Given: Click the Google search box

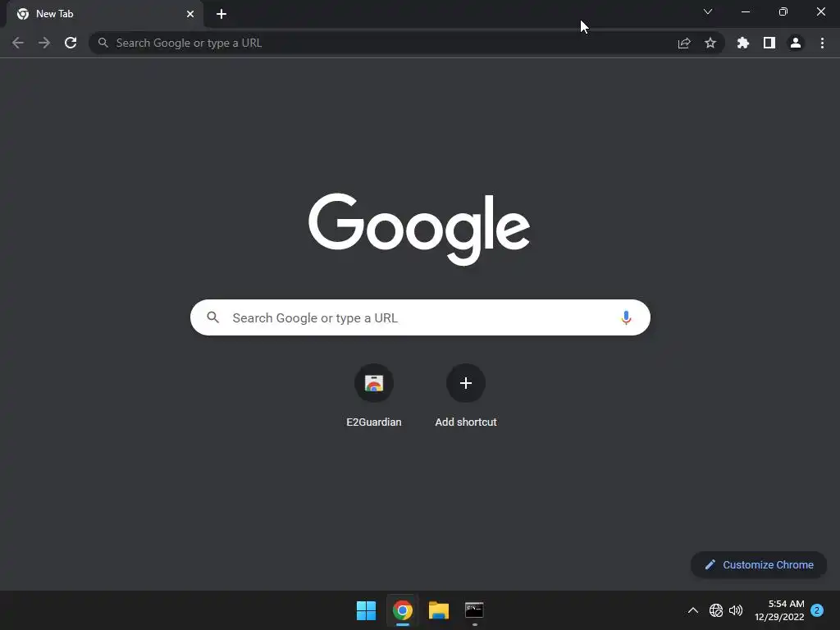Looking at the screenshot, I should click(x=420, y=317).
